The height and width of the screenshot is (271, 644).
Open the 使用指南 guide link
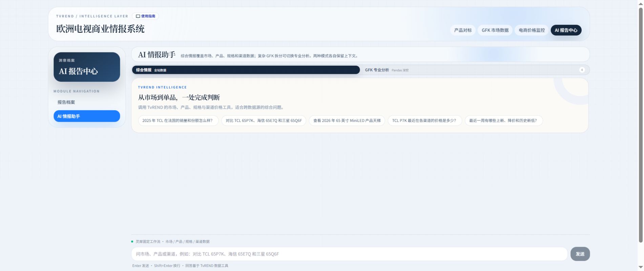pos(145,16)
